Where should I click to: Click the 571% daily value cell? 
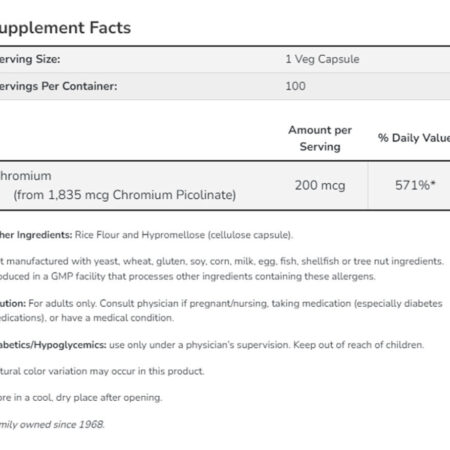coord(415,185)
